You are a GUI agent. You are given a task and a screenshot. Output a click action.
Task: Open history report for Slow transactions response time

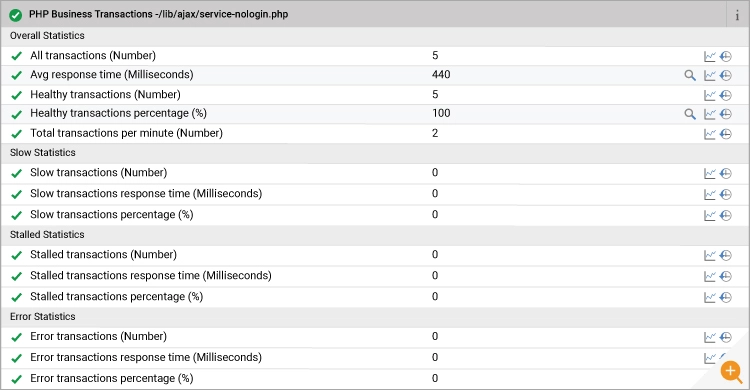pyautogui.click(x=726, y=194)
